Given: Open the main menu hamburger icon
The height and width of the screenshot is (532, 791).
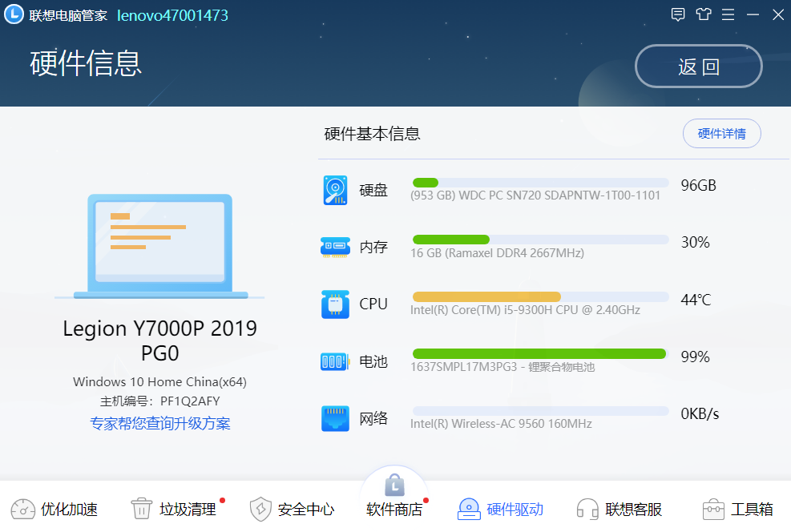Looking at the screenshot, I should (728, 14).
